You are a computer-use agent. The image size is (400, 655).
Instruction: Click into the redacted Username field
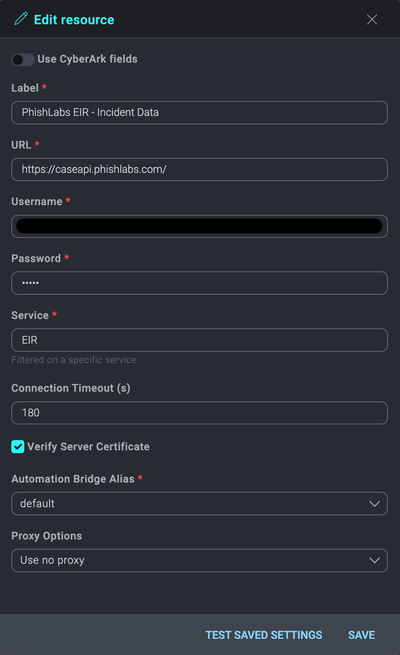pos(199,226)
